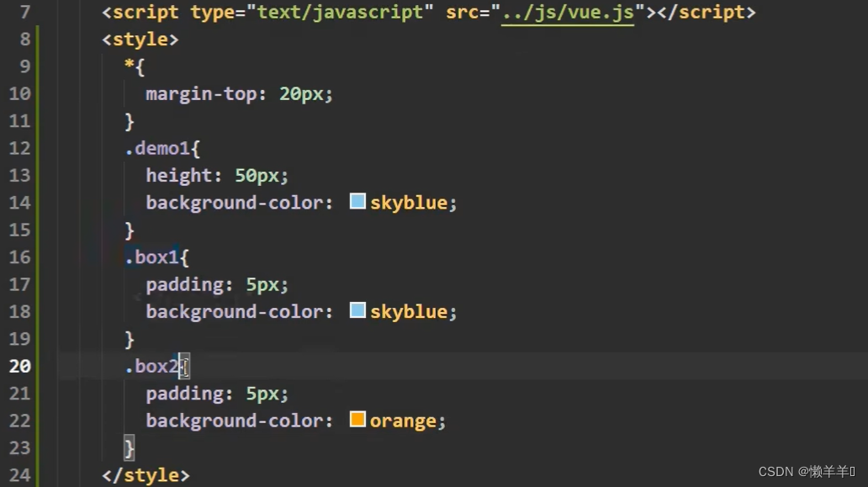Click the background-color property on line 18

point(234,311)
